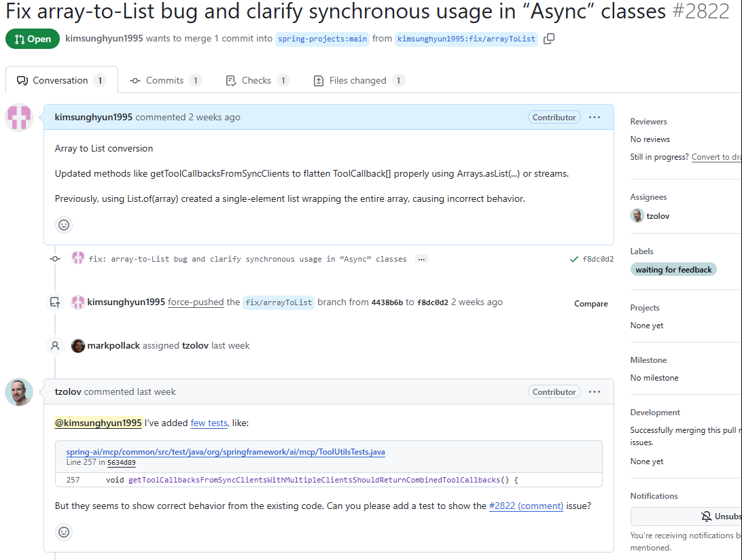Copy head branch name icon

(x=549, y=39)
